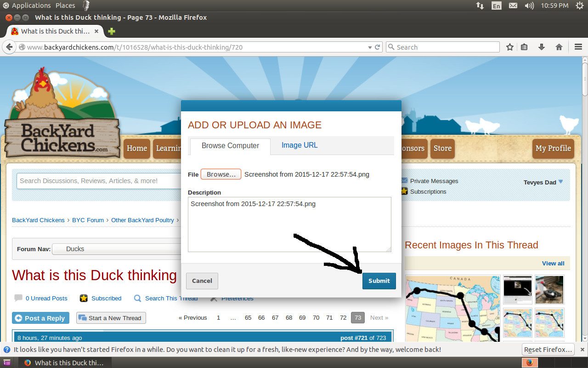The width and height of the screenshot is (588, 368).
Task: Expand the URL bar history dropdown arrow
Action: 370,47
